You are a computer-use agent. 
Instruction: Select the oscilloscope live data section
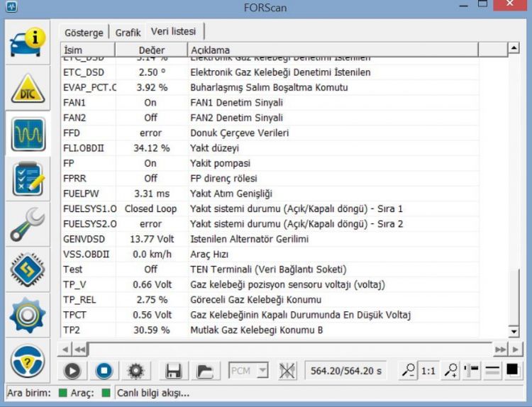(x=28, y=134)
